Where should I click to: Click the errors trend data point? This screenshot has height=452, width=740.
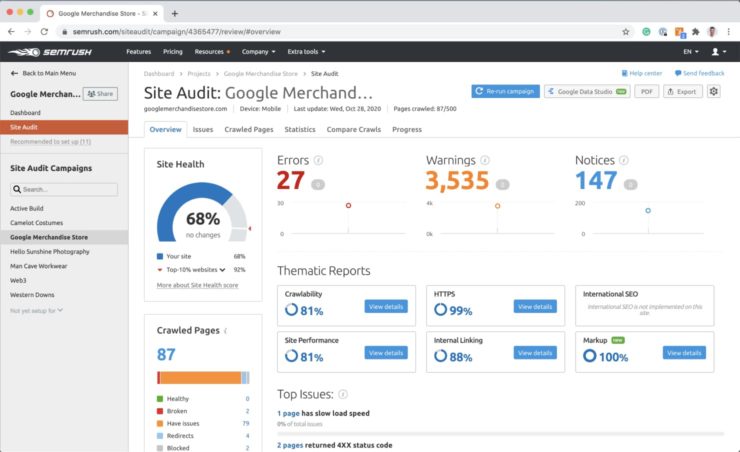click(348, 205)
